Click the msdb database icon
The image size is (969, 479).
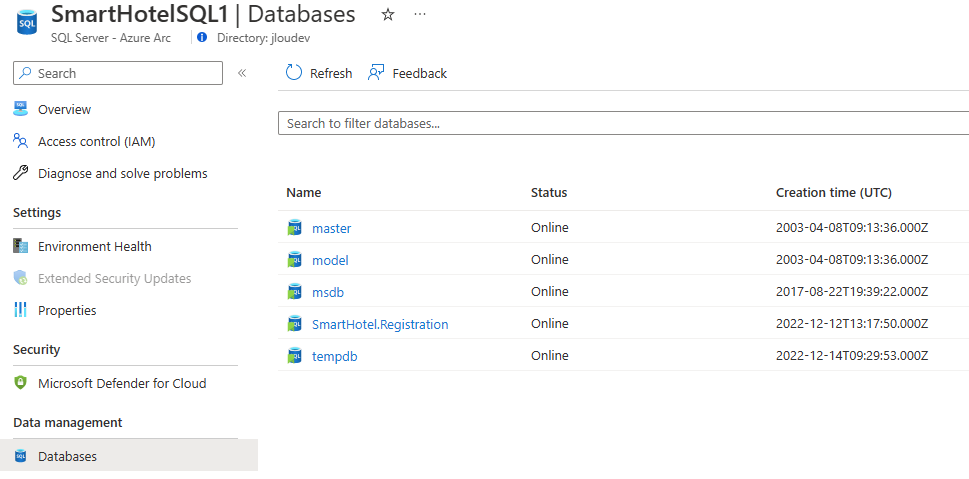coord(295,292)
